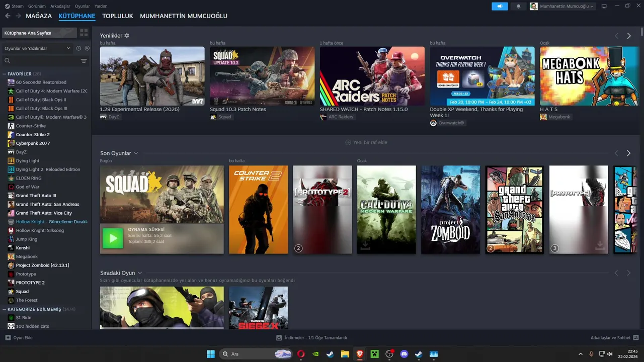The image size is (644, 362).
Task: Click download icon on white Prototype cover
Action: (x=600, y=245)
